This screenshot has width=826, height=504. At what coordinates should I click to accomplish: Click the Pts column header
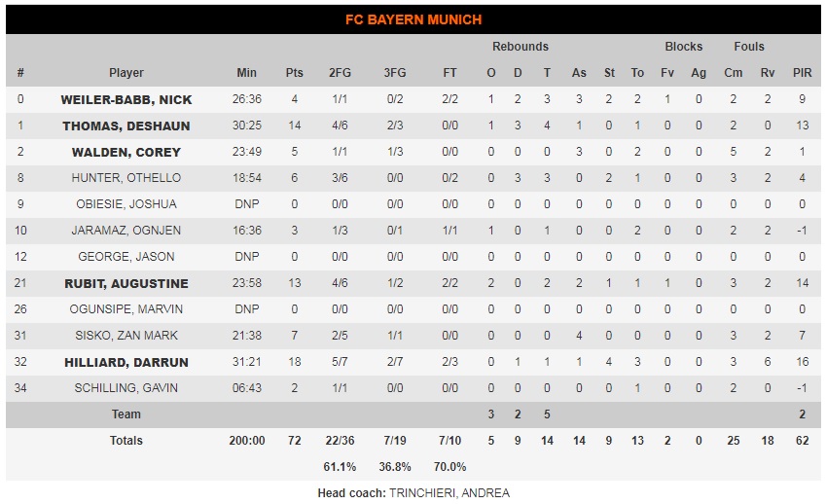(x=295, y=73)
